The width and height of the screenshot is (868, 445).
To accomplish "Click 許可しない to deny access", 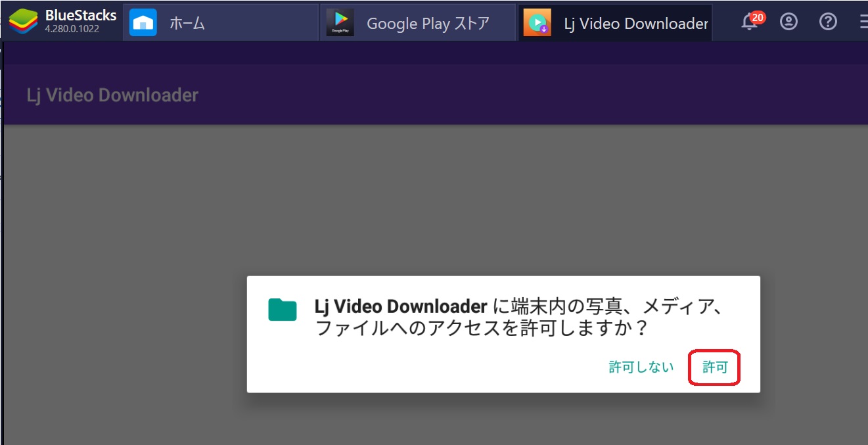I will tap(640, 367).
